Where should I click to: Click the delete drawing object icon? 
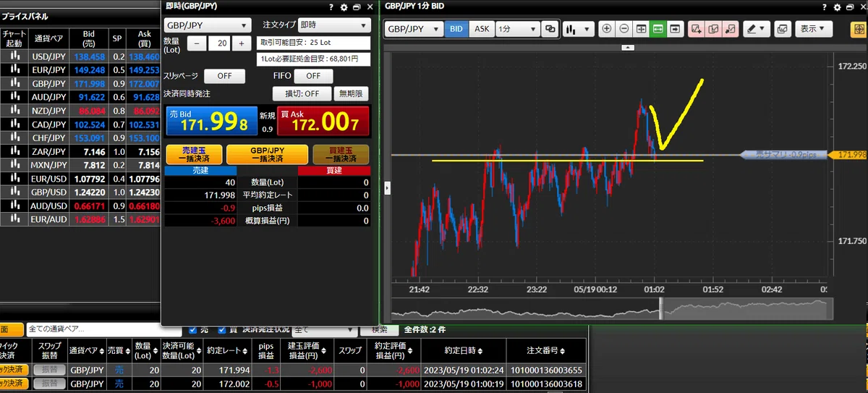pyautogui.click(x=731, y=29)
